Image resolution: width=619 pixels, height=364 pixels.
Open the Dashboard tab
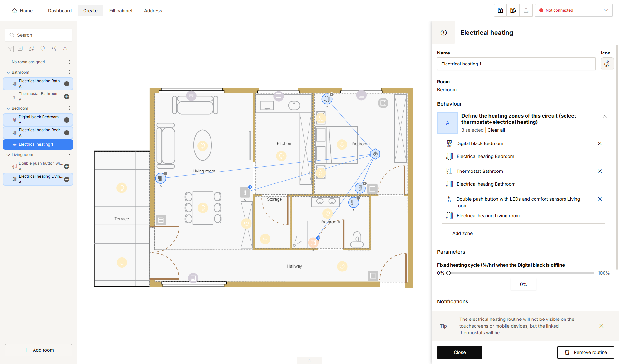(60, 11)
